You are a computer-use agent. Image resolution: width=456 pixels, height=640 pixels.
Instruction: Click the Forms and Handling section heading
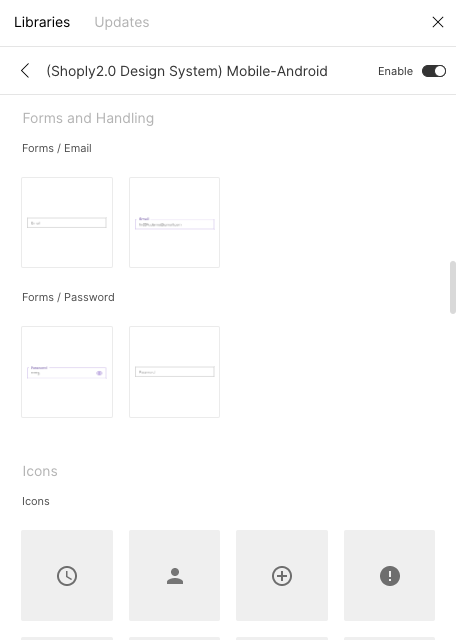[88, 118]
